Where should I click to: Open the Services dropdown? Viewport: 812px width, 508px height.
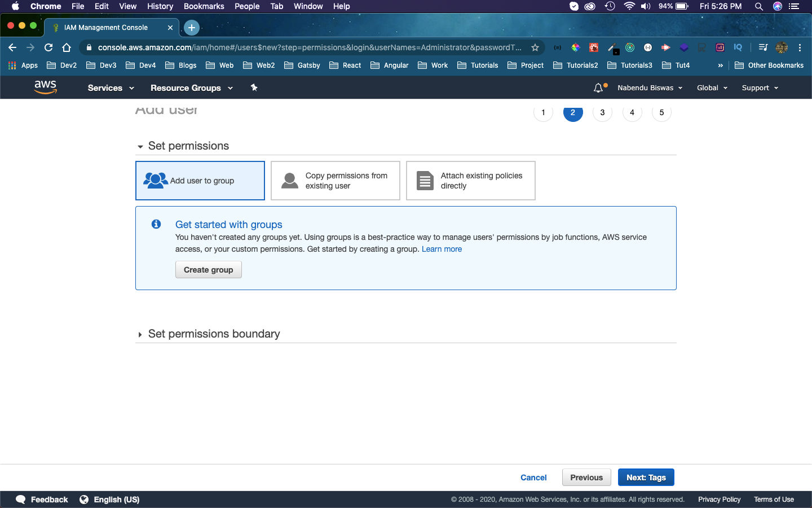pos(111,88)
